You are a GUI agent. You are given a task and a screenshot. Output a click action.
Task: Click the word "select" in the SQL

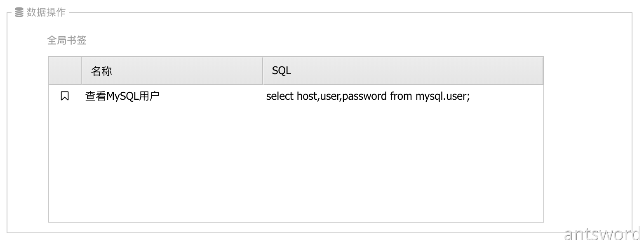[280, 96]
